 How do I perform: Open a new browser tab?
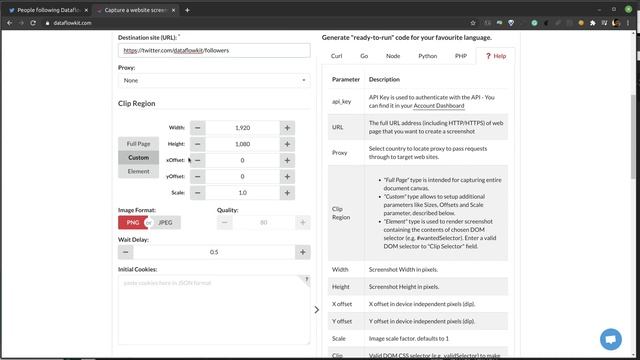(x=187, y=10)
